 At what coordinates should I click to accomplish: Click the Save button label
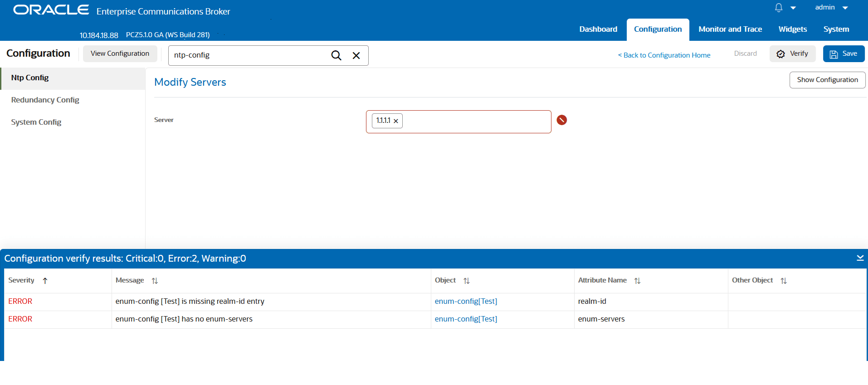[x=849, y=54]
